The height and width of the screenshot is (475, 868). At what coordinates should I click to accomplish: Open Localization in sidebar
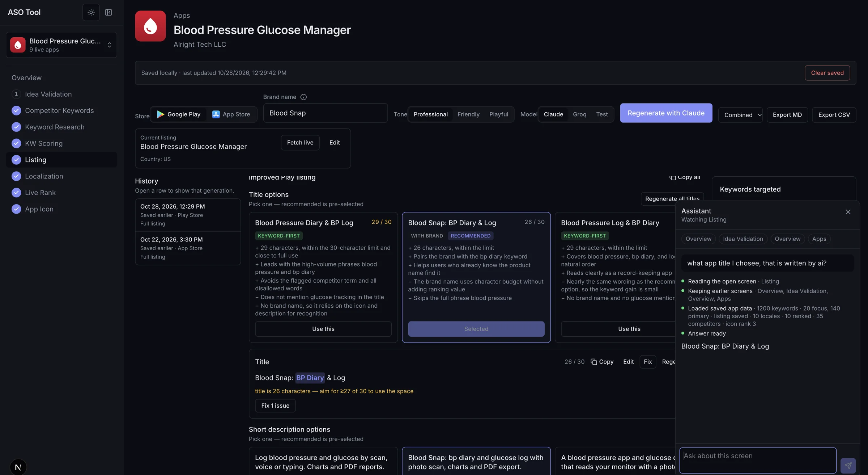[44, 176]
